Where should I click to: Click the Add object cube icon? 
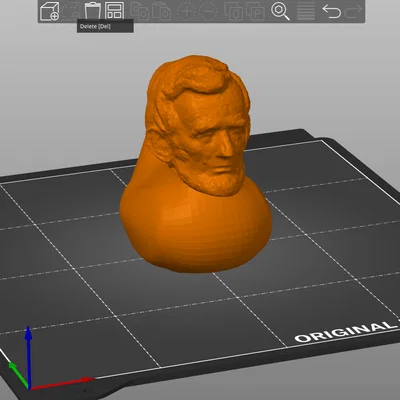click(x=49, y=12)
